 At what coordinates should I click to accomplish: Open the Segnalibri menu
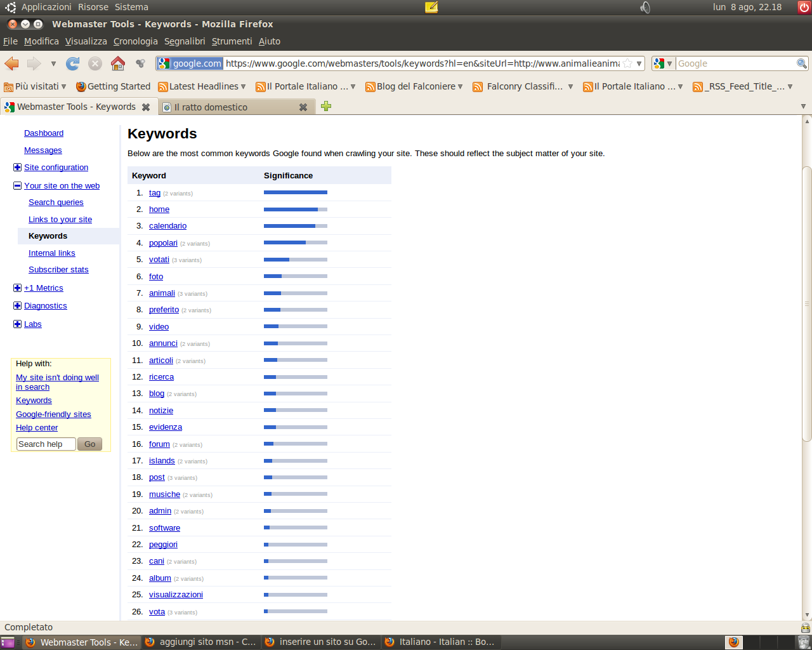[185, 41]
